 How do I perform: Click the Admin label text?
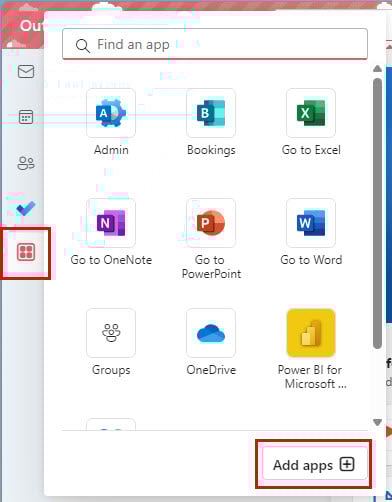[x=111, y=150]
